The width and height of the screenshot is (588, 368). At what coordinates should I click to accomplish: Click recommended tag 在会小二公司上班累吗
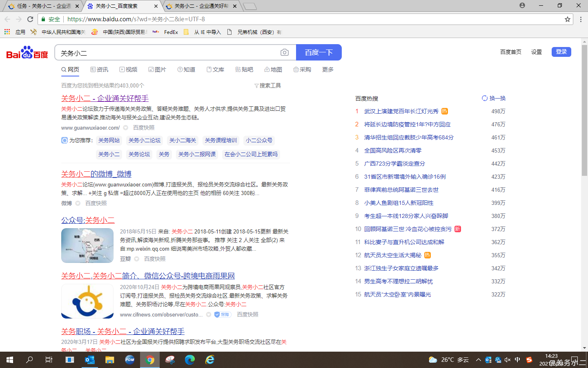coord(251,154)
